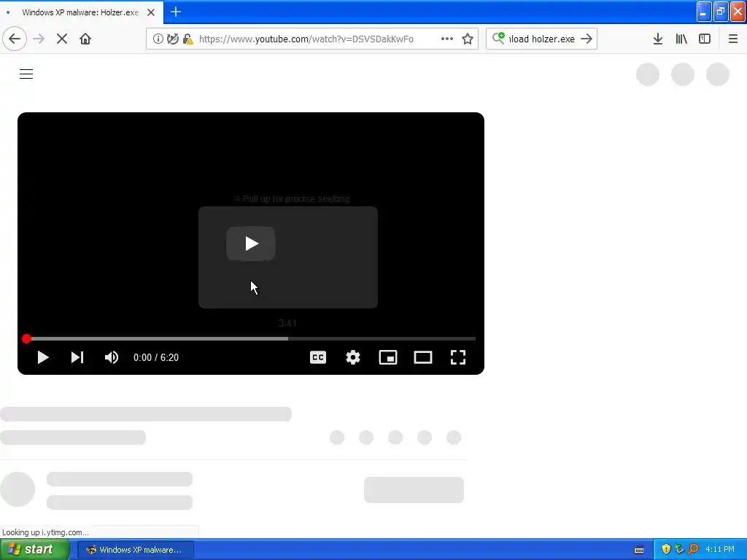The width and height of the screenshot is (747, 560).
Task: Open the Windows Start menu
Action: pos(34,550)
